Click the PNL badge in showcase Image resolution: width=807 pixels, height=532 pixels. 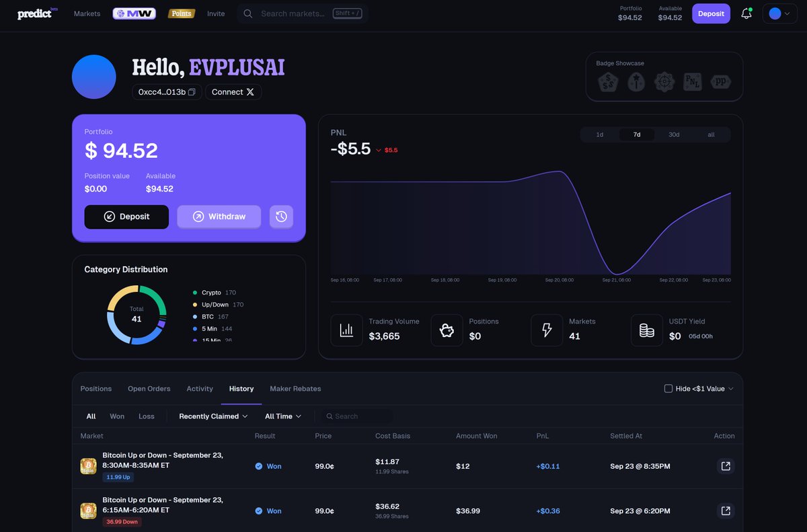693,82
